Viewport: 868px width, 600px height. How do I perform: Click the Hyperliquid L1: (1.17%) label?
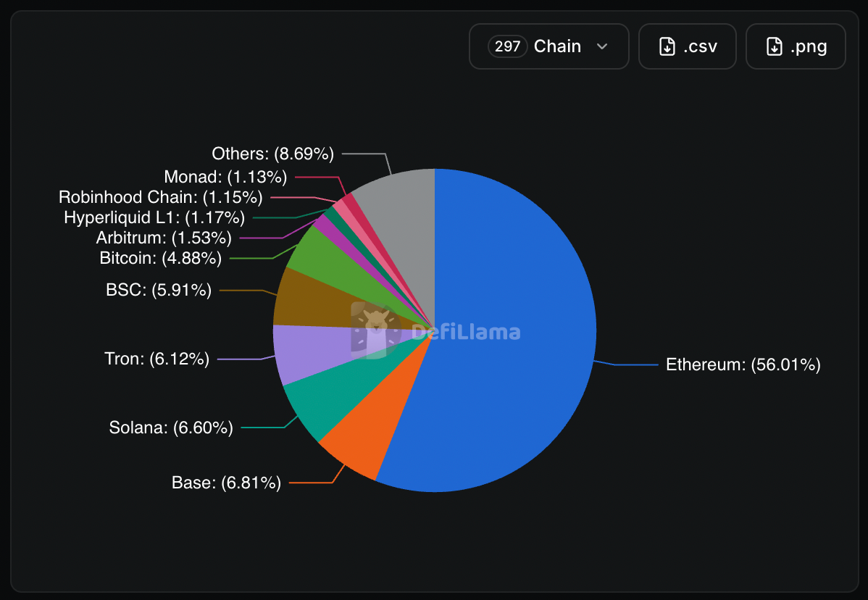[x=154, y=217]
